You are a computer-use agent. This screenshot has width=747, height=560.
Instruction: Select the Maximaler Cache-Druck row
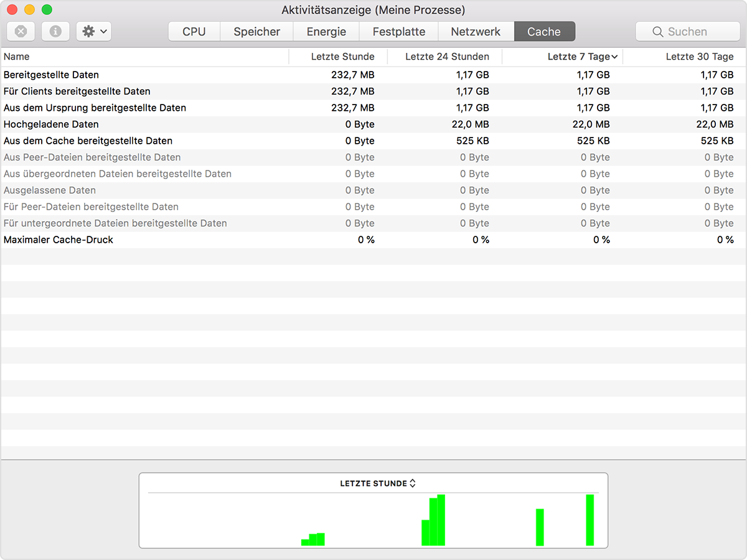[59, 240]
